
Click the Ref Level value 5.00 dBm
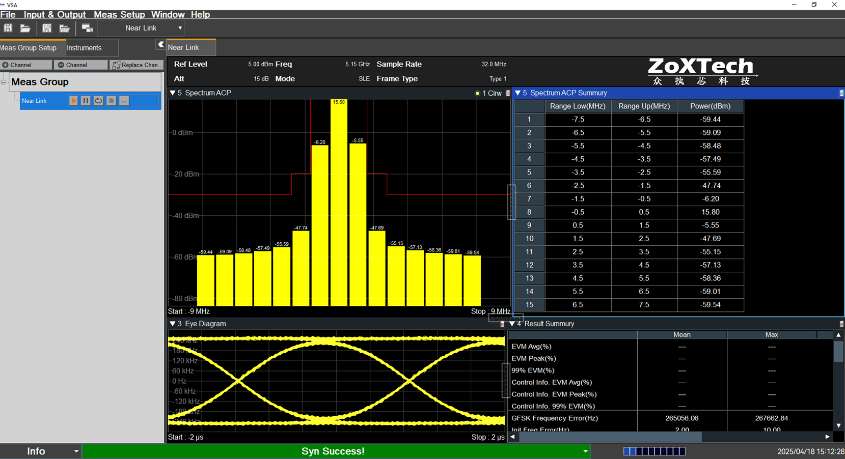(x=260, y=64)
